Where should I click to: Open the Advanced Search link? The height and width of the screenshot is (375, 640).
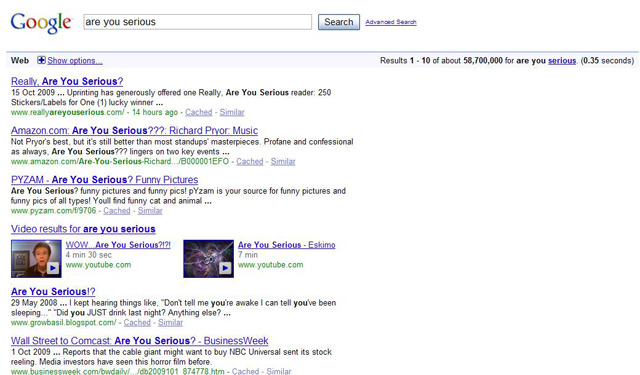[391, 22]
